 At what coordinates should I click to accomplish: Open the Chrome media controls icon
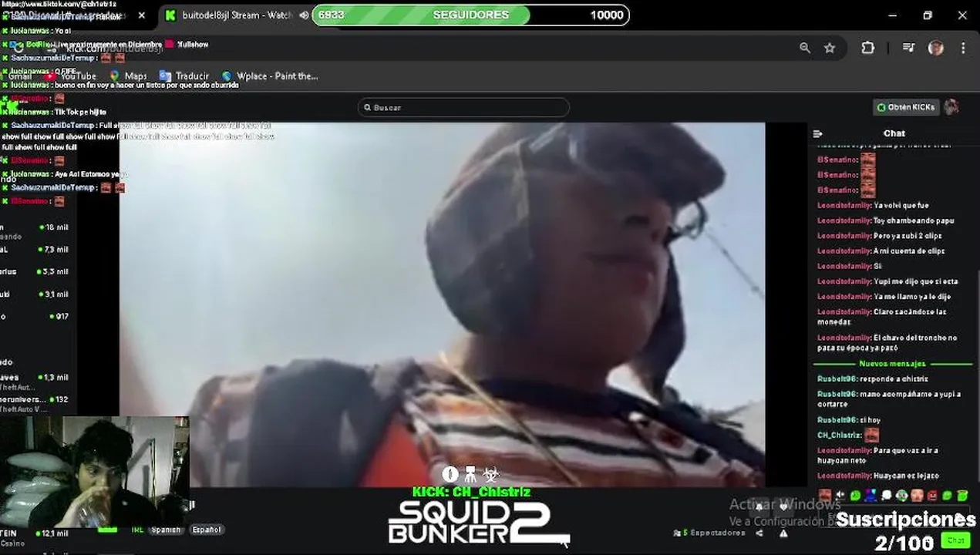tap(908, 48)
